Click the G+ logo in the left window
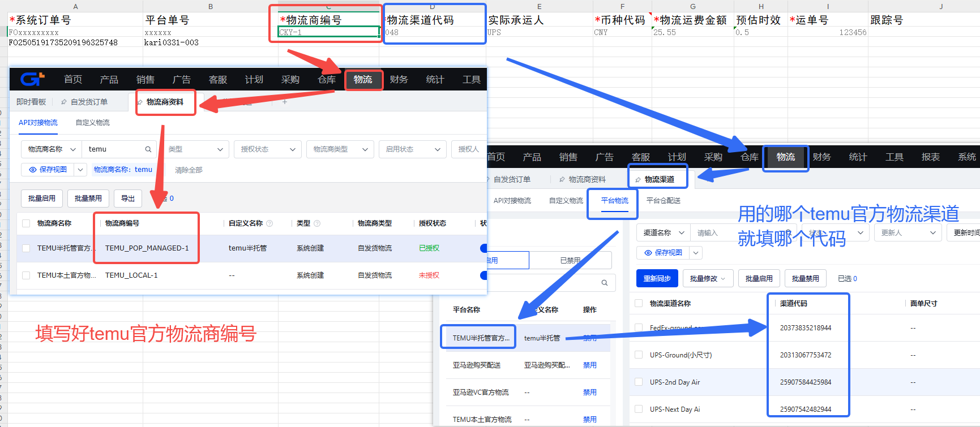Viewport: 980px width, 427px height. pyautogui.click(x=32, y=79)
